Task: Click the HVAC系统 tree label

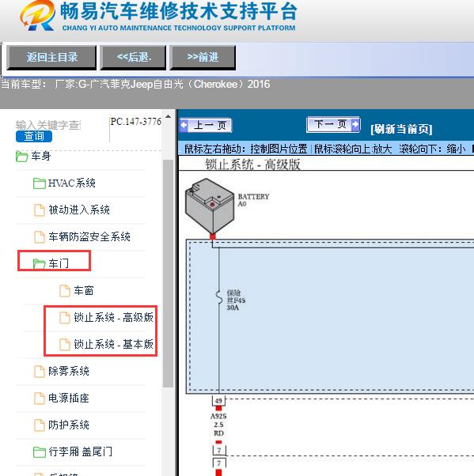Action: point(72,183)
